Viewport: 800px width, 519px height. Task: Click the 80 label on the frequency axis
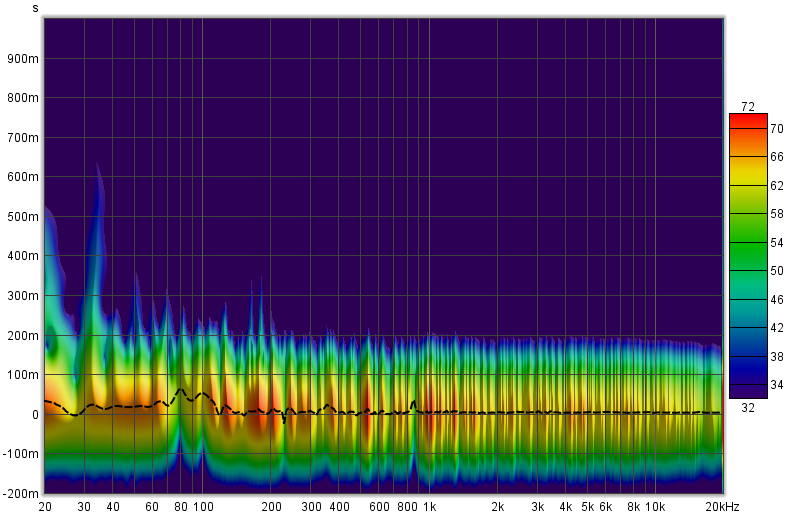tap(181, 507)
